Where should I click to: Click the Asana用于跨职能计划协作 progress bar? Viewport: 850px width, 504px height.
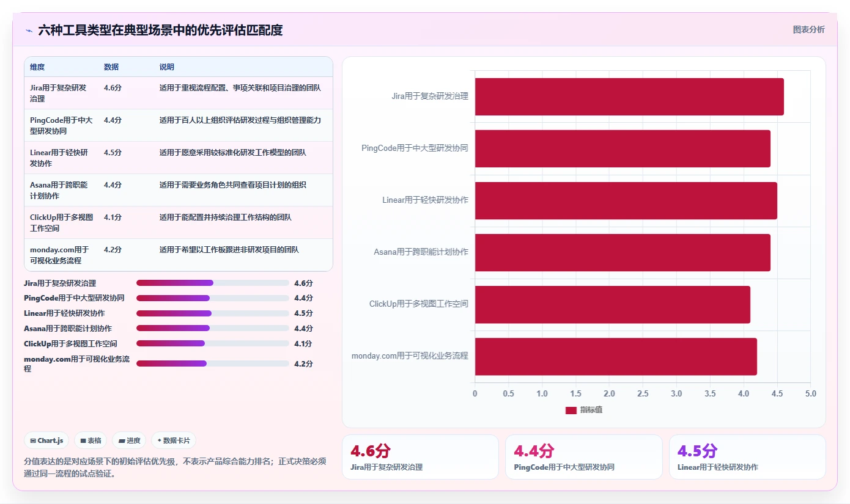(213, 328)
